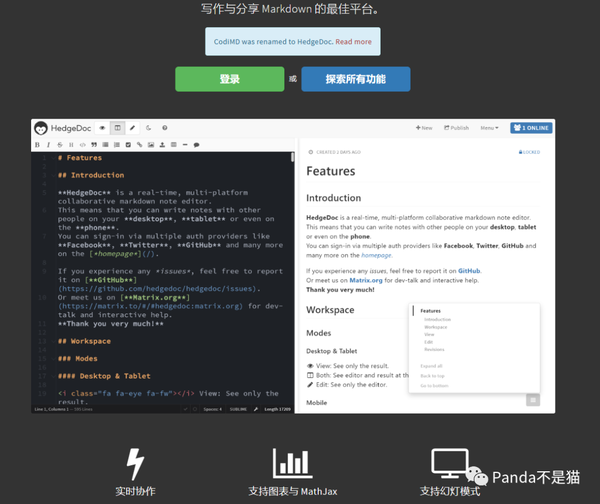
Task: Click the Line 1, Columns 1 status text
Action: click(x=52, y=409)
